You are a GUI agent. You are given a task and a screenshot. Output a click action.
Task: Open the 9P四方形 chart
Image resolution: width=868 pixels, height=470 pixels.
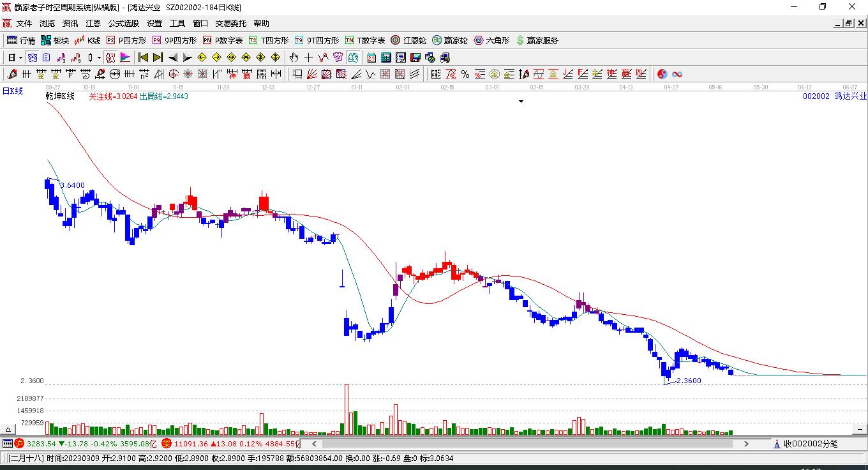coord(174,40)
